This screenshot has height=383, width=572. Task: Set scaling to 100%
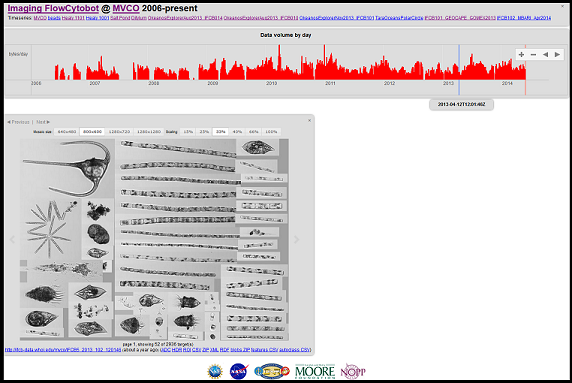(271, 132)
